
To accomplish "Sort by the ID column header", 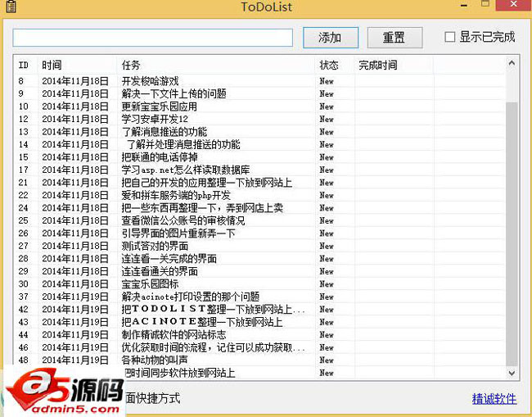I will click(x=24, y=65).
